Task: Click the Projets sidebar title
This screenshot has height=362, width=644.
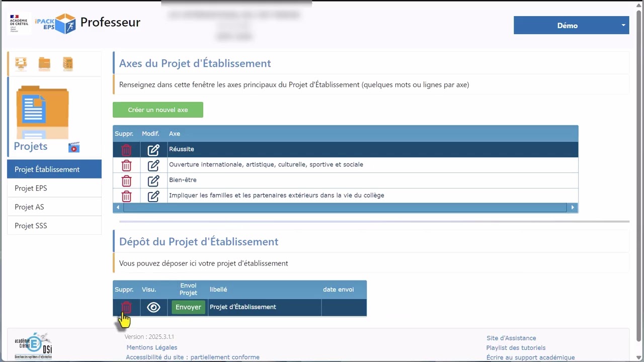Action: 31,146
